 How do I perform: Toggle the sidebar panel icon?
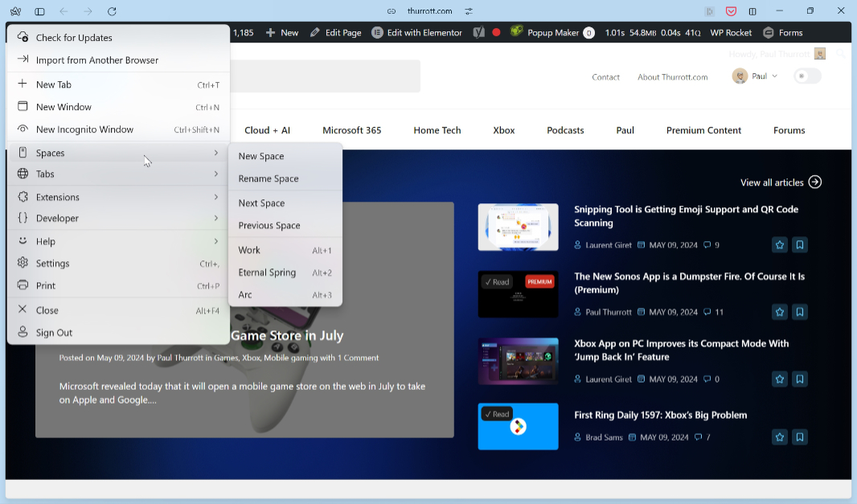point(39,11)
